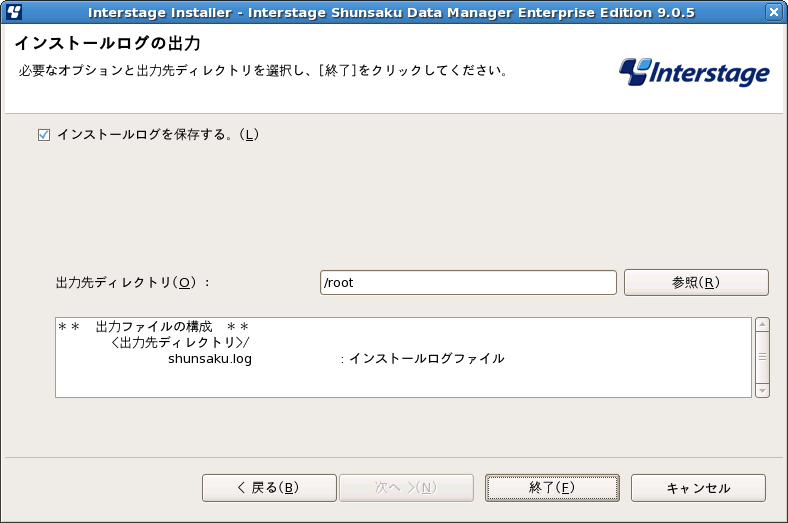The height and width of the screenshot is (523, 788).
Task: Click the 出力ファイルの構成 header line
Action: tap(153, 327)
